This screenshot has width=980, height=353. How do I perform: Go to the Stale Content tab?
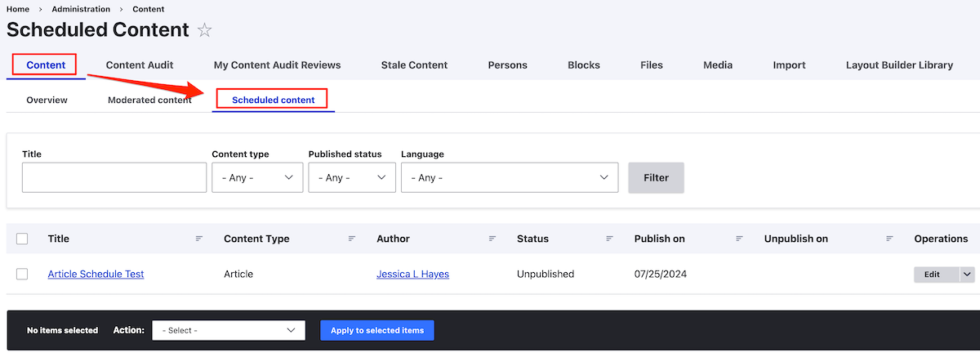point(414,65)
